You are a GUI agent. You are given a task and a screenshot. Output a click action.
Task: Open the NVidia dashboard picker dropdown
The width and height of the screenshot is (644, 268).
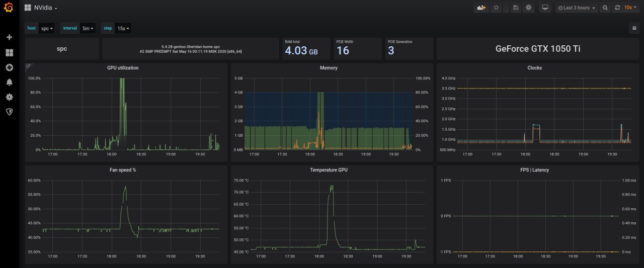pos(45,8)
